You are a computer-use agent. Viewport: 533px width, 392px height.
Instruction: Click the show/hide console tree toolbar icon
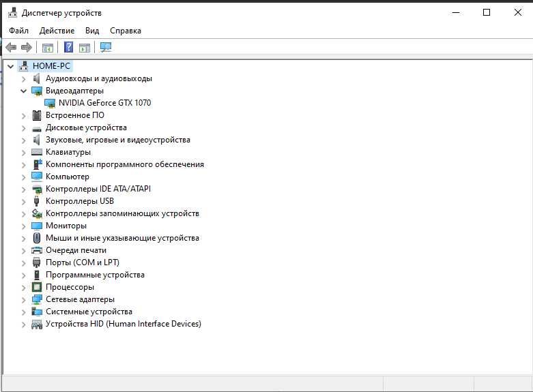[x=48, y=48]
